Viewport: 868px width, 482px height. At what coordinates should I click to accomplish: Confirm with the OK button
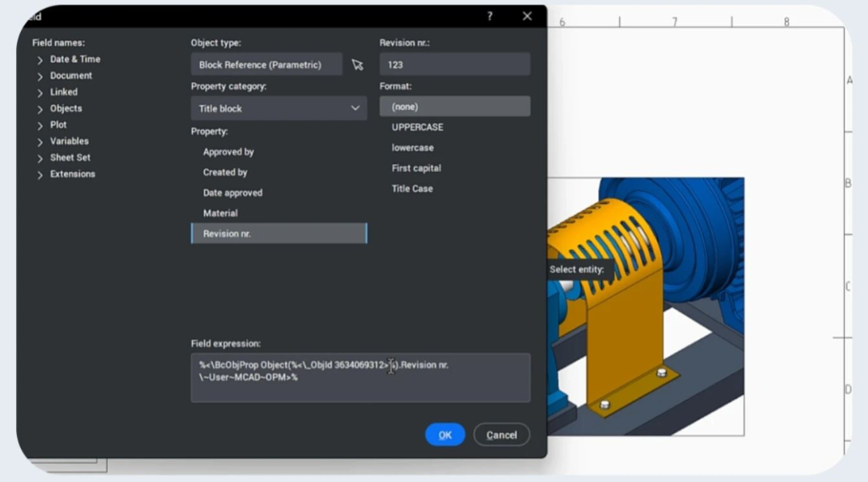445,435
